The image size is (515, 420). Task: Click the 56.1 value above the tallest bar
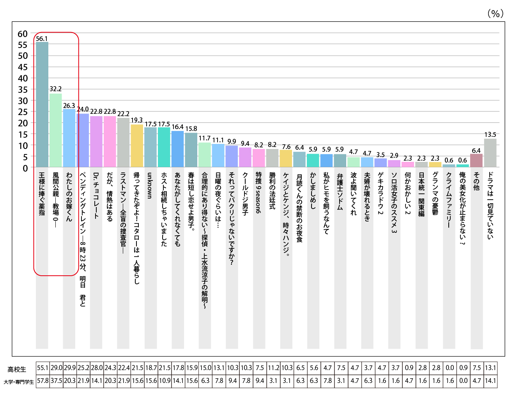[x=42, y=39]
